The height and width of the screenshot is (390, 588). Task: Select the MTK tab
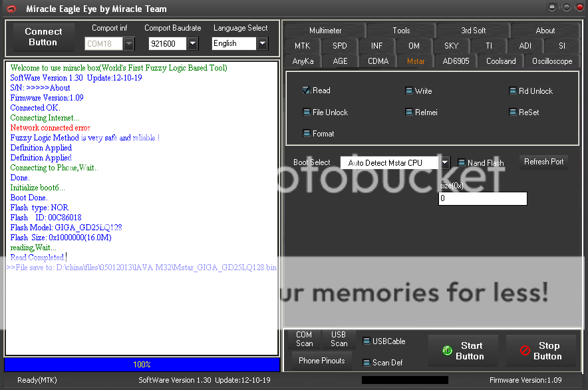tap(302, 46)
